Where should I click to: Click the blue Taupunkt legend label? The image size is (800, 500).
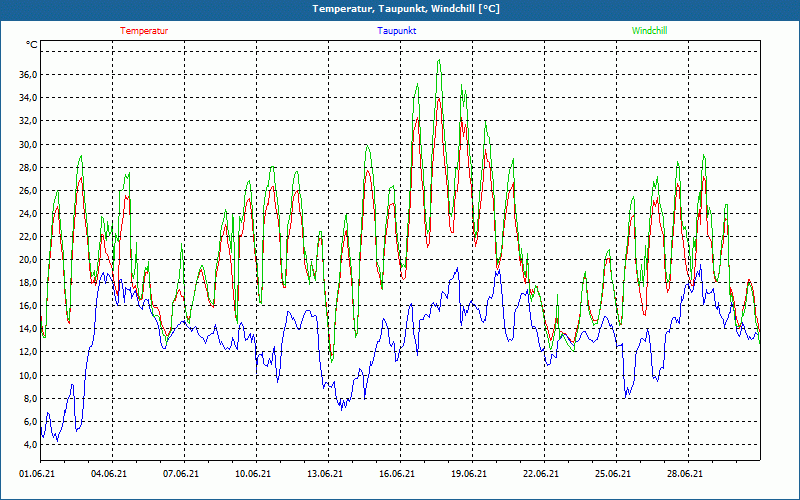(x=396, y=31)
